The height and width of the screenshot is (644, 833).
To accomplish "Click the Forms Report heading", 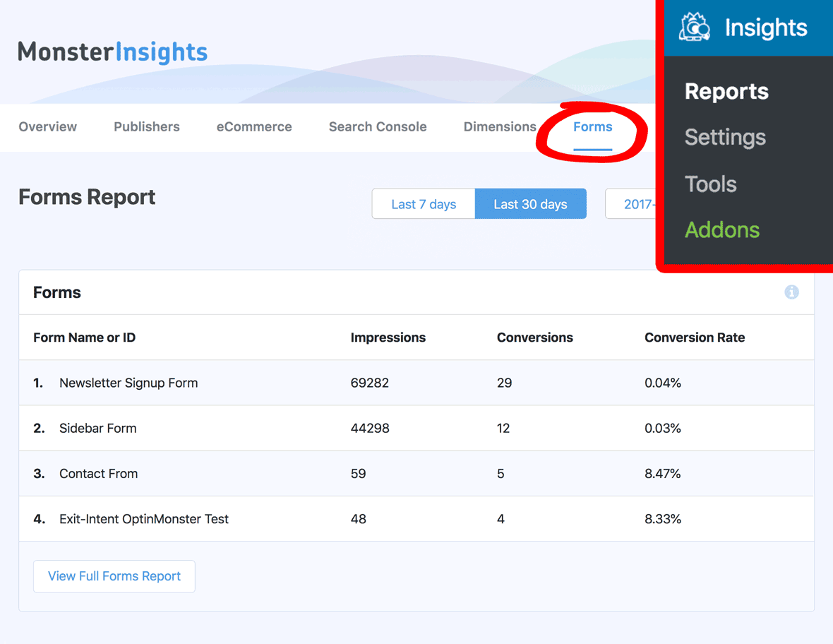I will pyautogui.click(x=86, y=198).
